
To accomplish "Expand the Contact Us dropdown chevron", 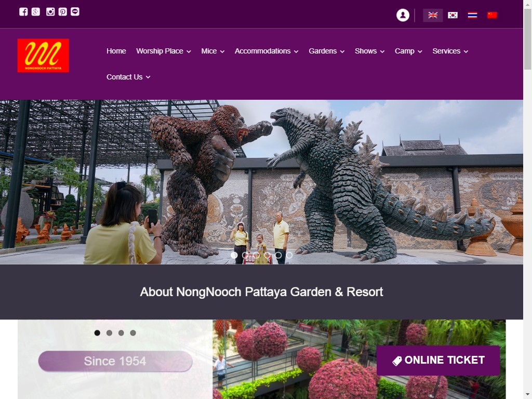I will (x=148, y=77).
